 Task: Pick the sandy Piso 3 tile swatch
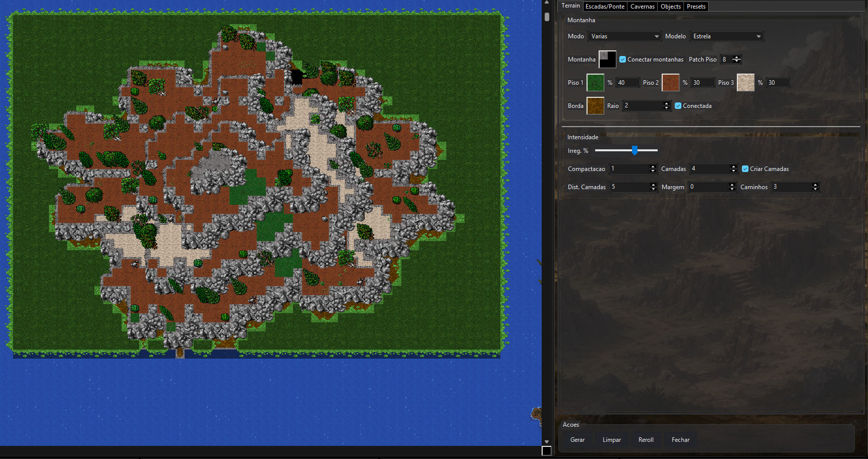745,83
